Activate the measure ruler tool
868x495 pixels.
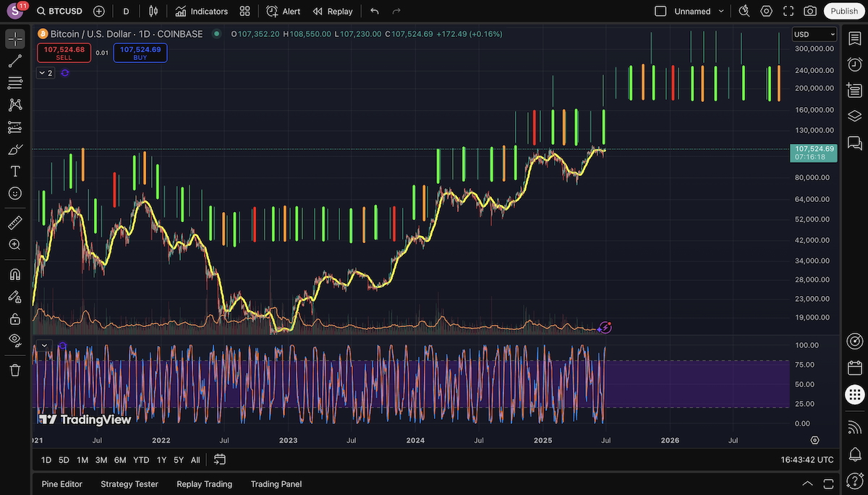tap(15, 222)
